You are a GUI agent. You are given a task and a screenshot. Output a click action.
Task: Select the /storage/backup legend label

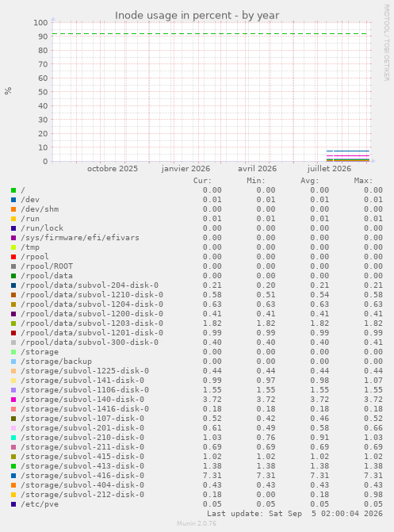point(56,362)
